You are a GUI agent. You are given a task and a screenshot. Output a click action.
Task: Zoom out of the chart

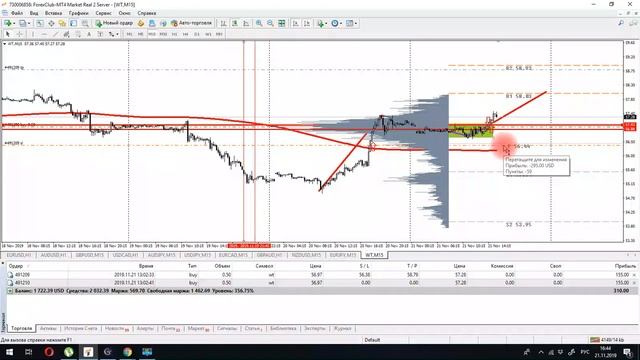click(x=270, y=23)
